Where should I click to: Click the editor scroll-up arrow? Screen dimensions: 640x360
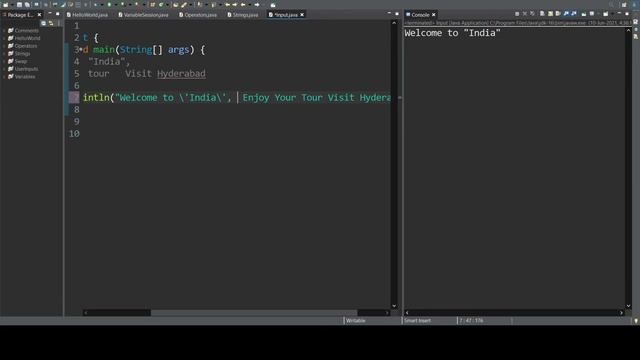[x=394, y=23]
